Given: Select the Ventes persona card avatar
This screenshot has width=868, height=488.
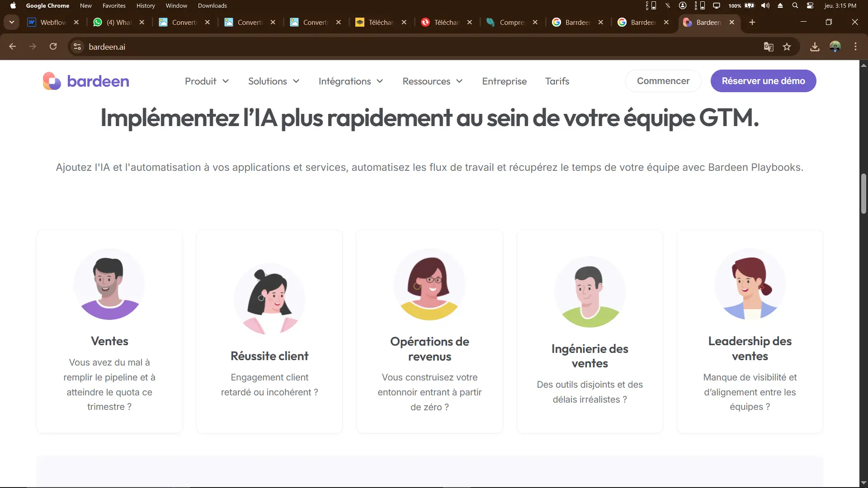Looking at the screenshot, I should [109, 284].
